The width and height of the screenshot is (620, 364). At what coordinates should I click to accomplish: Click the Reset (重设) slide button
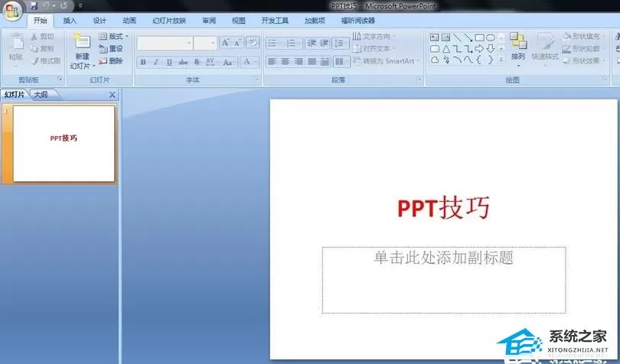(111, 49)
